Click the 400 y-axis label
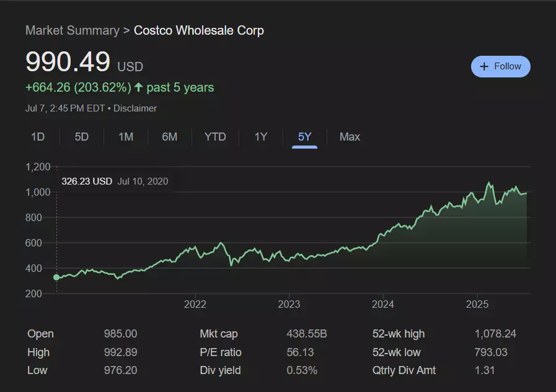This screenshot has height=392, width=556. pos(33,268)
